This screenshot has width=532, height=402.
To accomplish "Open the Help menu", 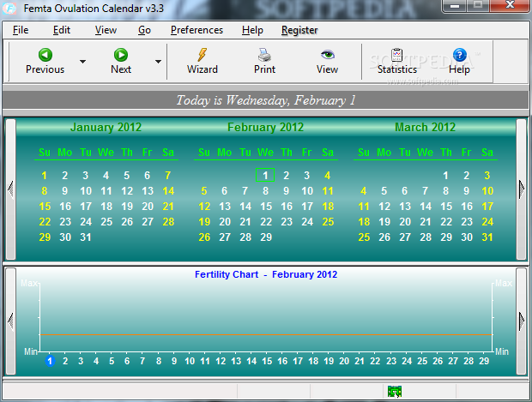I will click(252, 30).
